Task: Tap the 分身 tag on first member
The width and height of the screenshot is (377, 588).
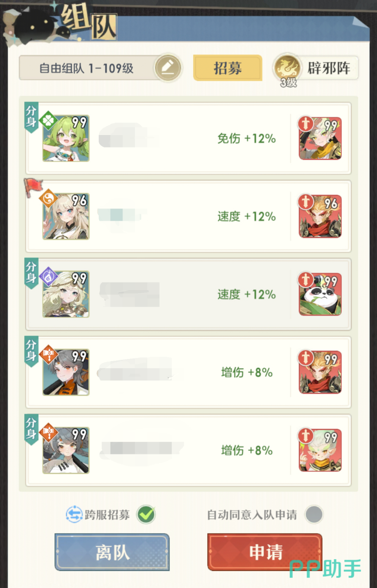Action: [31, 116]
